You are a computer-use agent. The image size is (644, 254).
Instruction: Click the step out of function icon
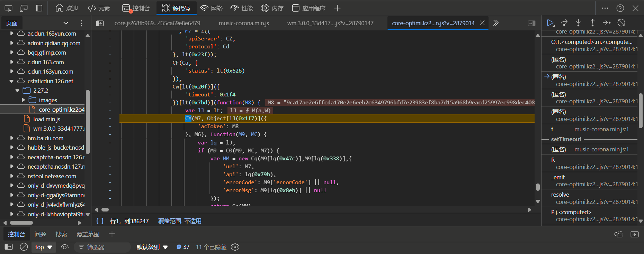coord(592,23)
